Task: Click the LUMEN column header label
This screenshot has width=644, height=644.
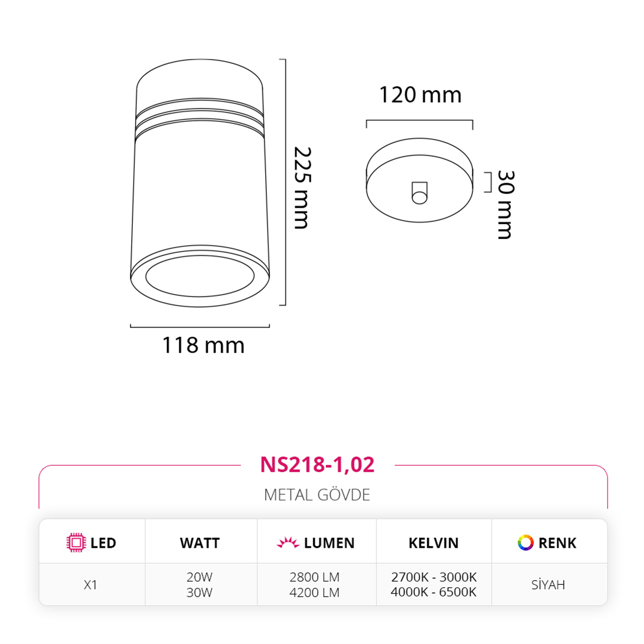Action: pyautogui.click(x=329, y=543)
